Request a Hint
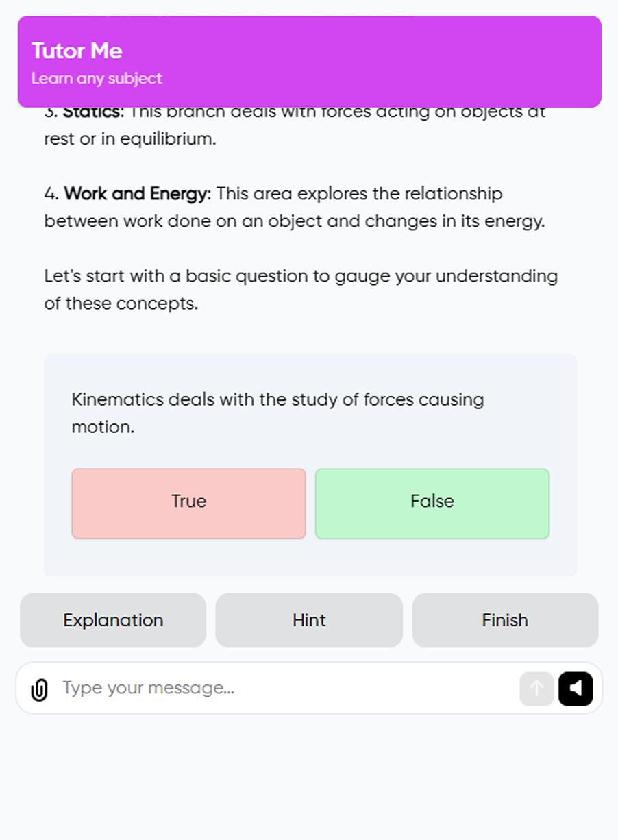618x840 pixels. (309, 620)
